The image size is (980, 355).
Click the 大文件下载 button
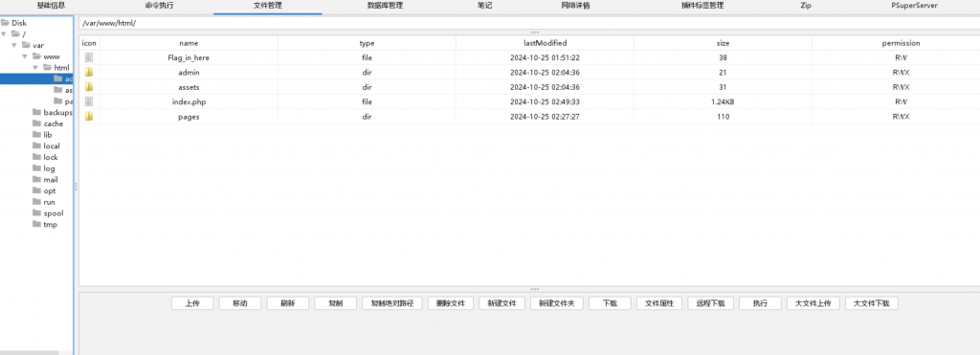point(872,303)
